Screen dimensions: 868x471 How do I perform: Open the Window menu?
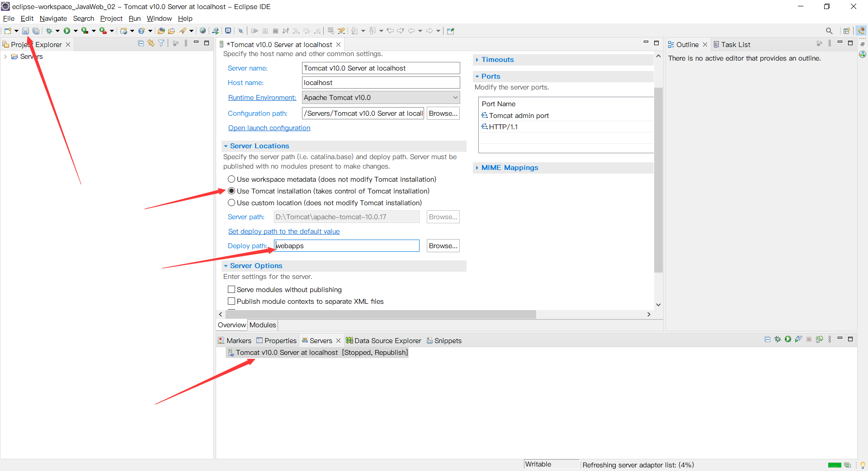pyautogui.click(x=159, y=19)
